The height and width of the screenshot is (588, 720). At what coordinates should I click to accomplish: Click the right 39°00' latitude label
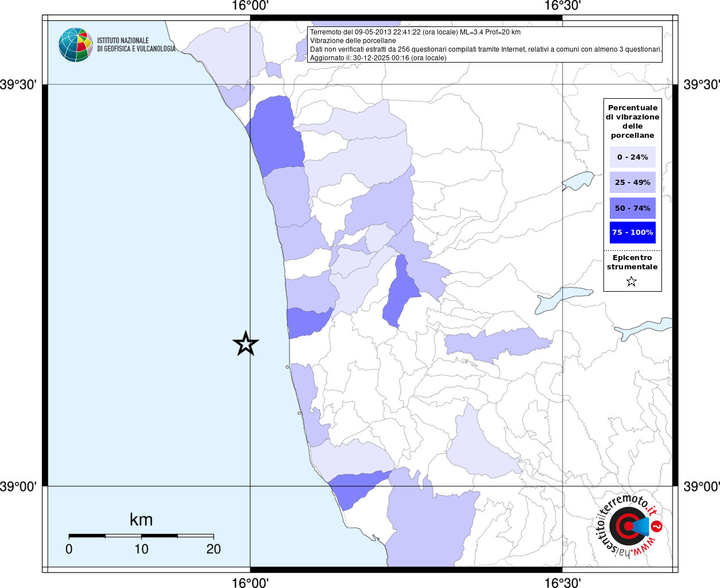701,487
